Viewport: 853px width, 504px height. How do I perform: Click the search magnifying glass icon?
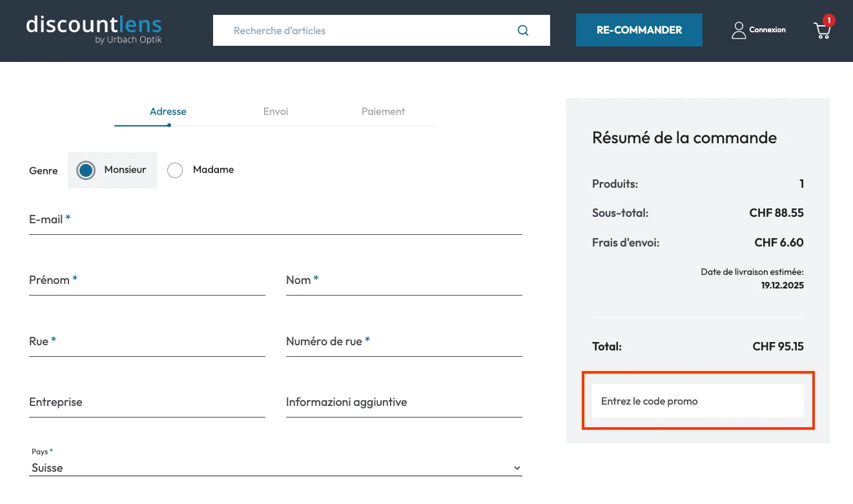click(522, 30)
